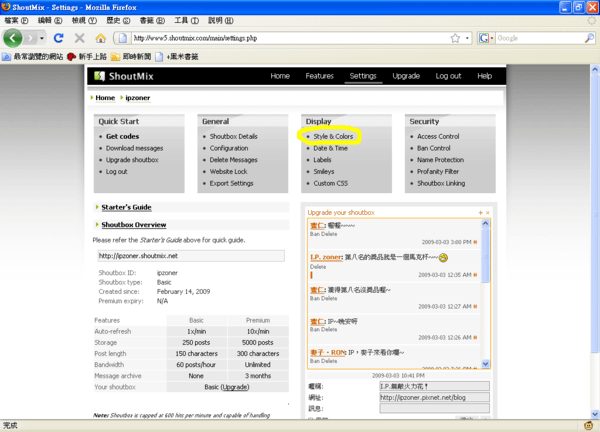The height and width of the screenshot is (432, 600).
Task: Open the Settings nav tab
Action: click(x=363, y=76)
